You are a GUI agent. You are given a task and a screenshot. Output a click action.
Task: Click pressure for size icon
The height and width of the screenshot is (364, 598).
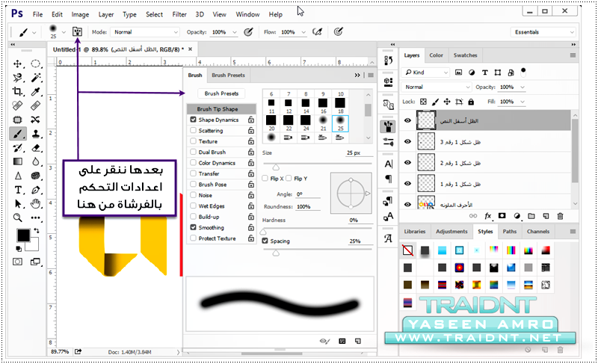pyautogui.click(x=339, y=32)
